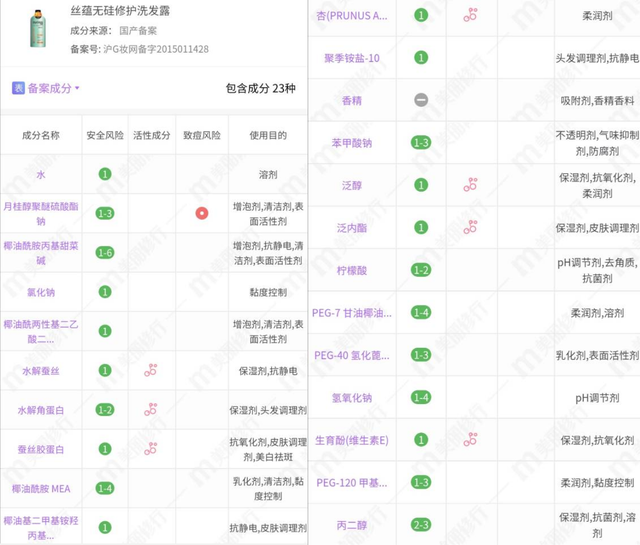Click the 活性成分 column header
Screen dimensions: 640x545
click(151, 135)
